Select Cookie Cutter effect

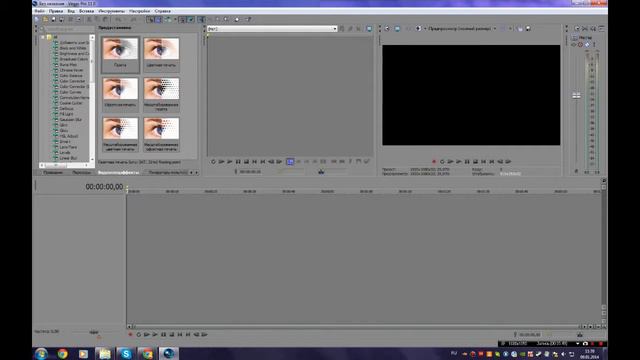point(71,103)
